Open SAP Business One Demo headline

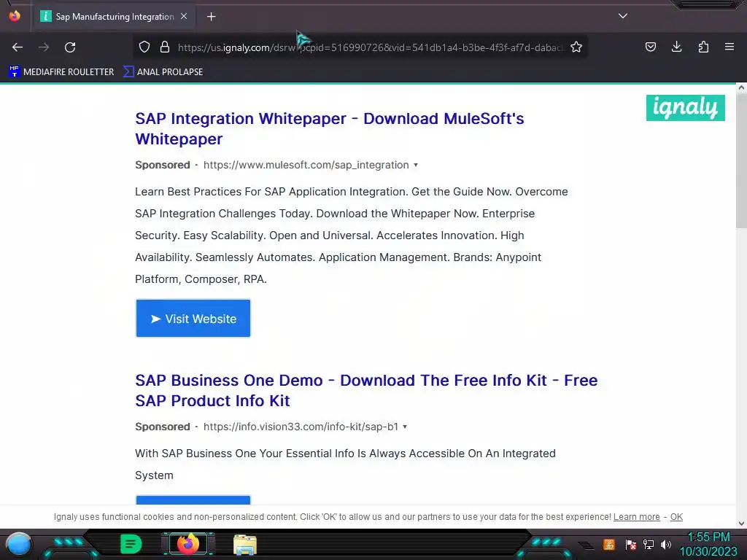click(x=366, y=391)
